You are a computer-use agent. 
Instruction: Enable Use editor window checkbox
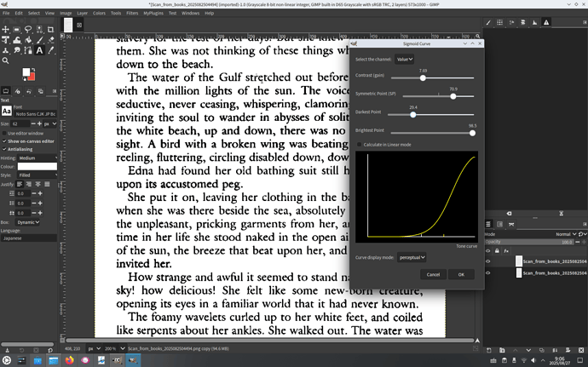pos(4,133)
